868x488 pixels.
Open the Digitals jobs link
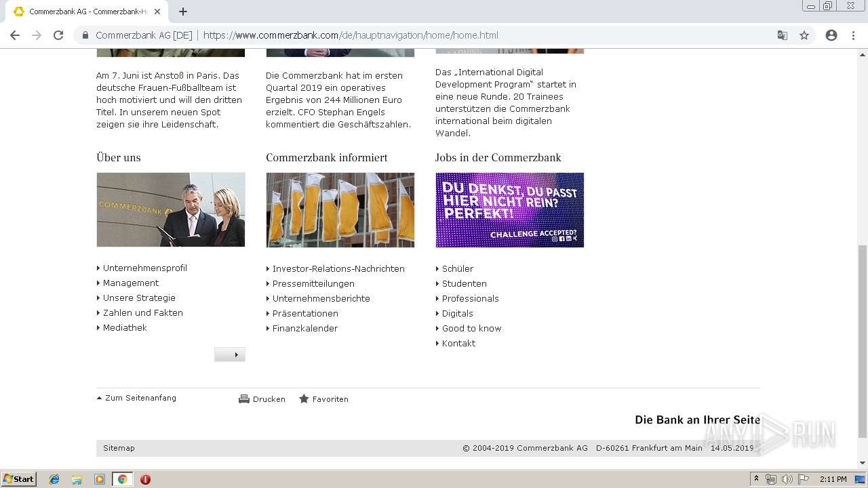[x=458, y=314]
